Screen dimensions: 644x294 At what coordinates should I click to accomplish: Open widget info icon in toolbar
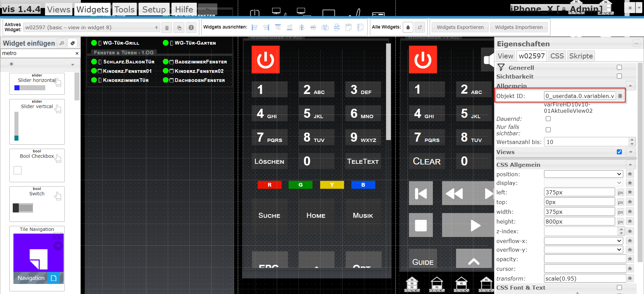[191, 28]
